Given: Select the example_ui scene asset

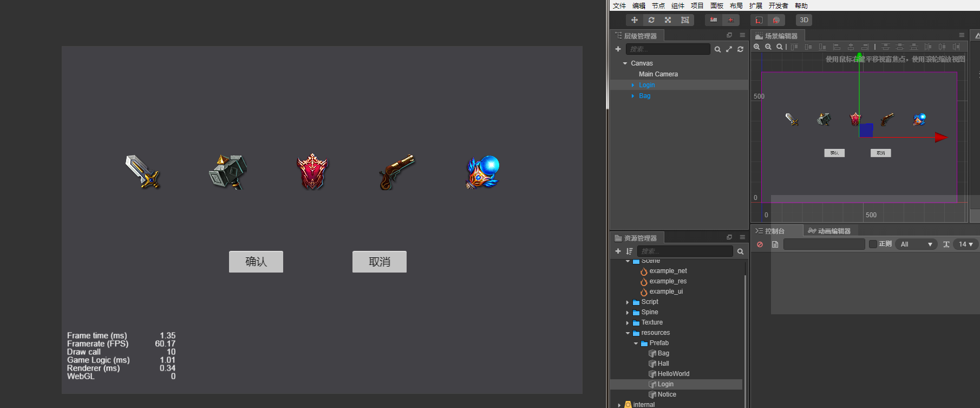Looking at the screenshot, I should point(666,292).
